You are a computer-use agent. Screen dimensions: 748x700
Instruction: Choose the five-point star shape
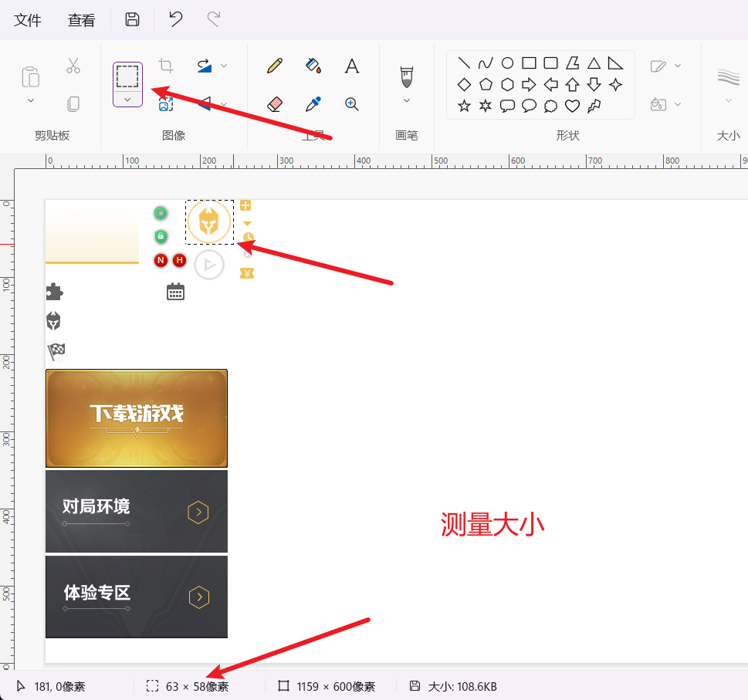[464, 106]
